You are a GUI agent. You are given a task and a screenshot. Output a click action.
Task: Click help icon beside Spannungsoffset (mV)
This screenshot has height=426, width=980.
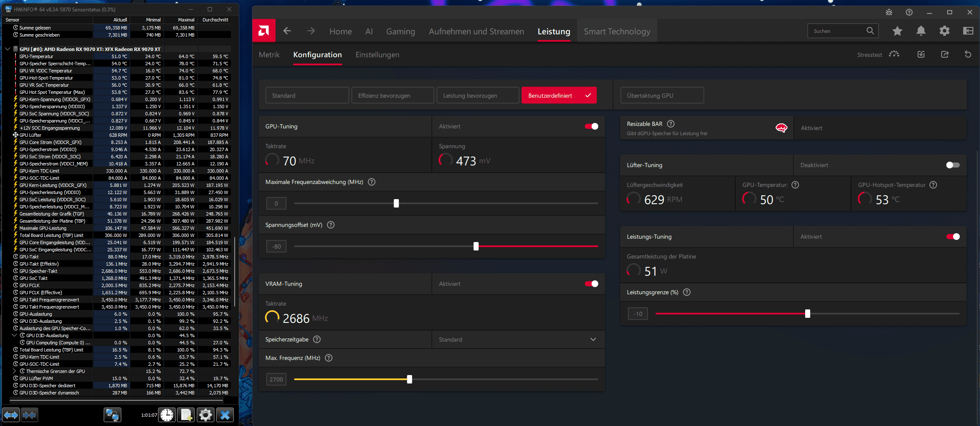[x=331, y=225]
